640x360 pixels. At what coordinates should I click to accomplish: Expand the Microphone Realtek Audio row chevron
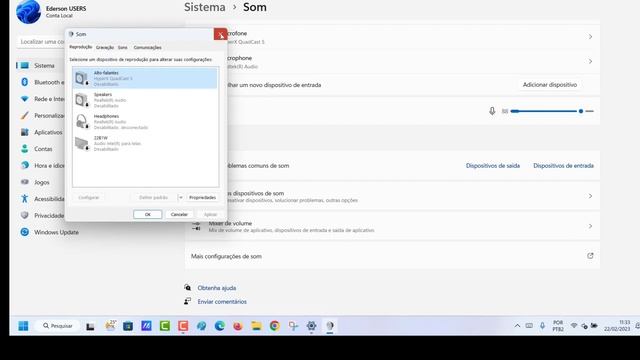[590, 61]
